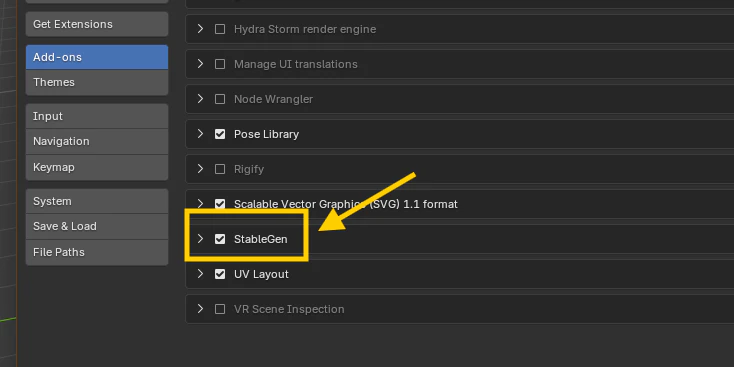Expand the StableGen add-on details
The image size is (734, 367).
[200, 239]
